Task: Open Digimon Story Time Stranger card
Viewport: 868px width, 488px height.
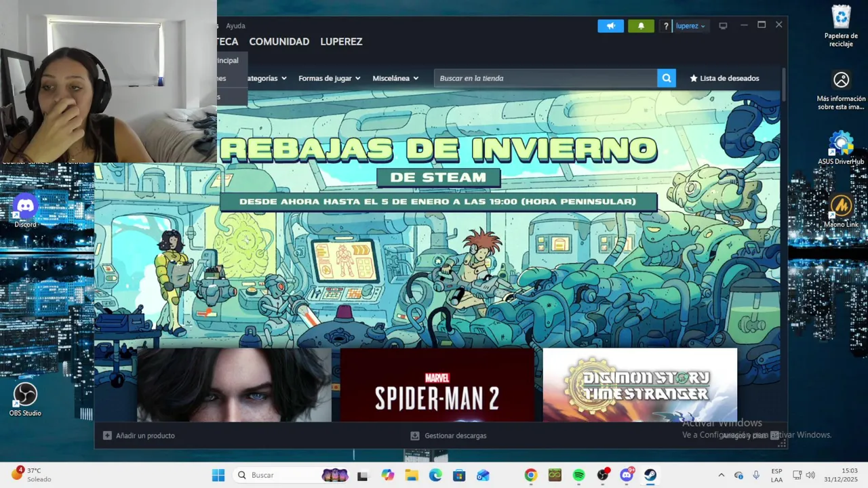Action: click(639, 385)
